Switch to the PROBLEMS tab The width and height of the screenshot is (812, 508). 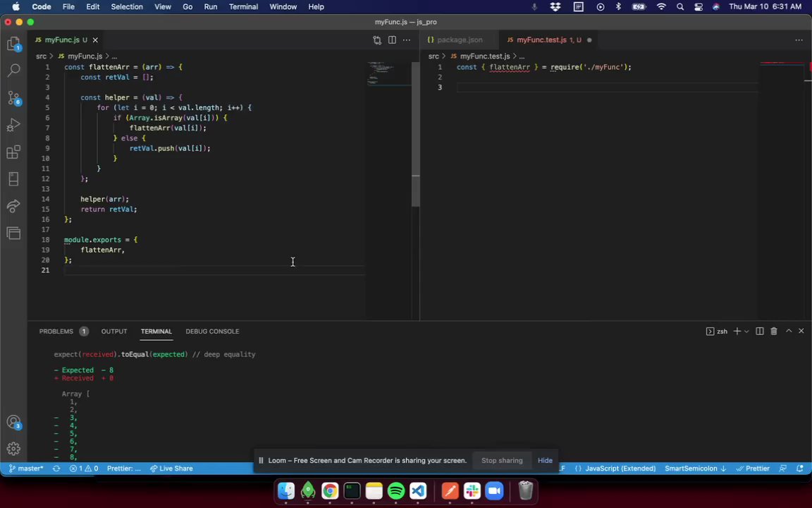pos(56,331)
